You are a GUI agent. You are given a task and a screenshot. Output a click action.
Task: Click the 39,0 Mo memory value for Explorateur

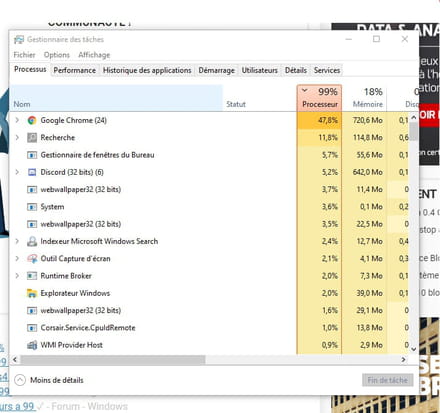tap(370, 293)
